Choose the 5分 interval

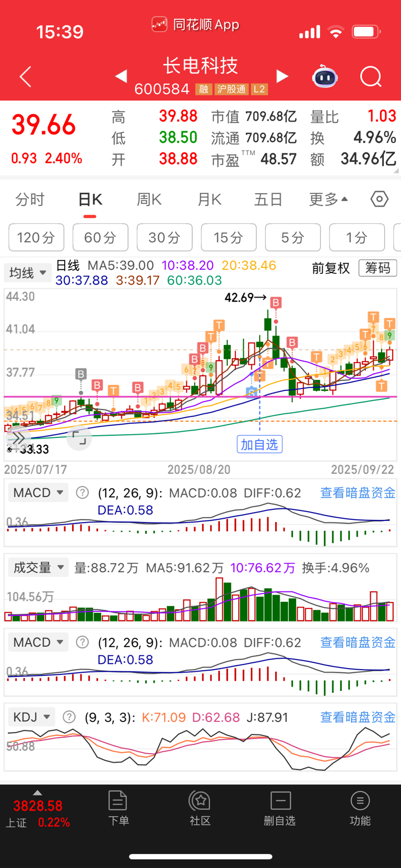coord(293,237)
